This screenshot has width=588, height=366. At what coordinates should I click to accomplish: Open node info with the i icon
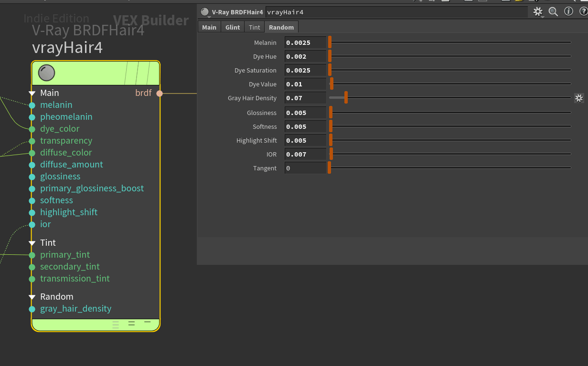coord(568,11)
